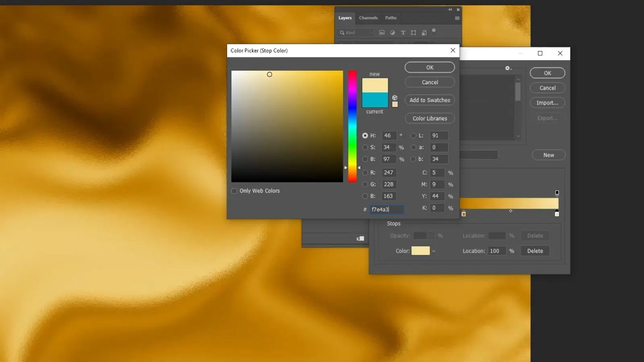Open the gradient presets gear menu
The image size is (644, 362).
coord(508,68)
